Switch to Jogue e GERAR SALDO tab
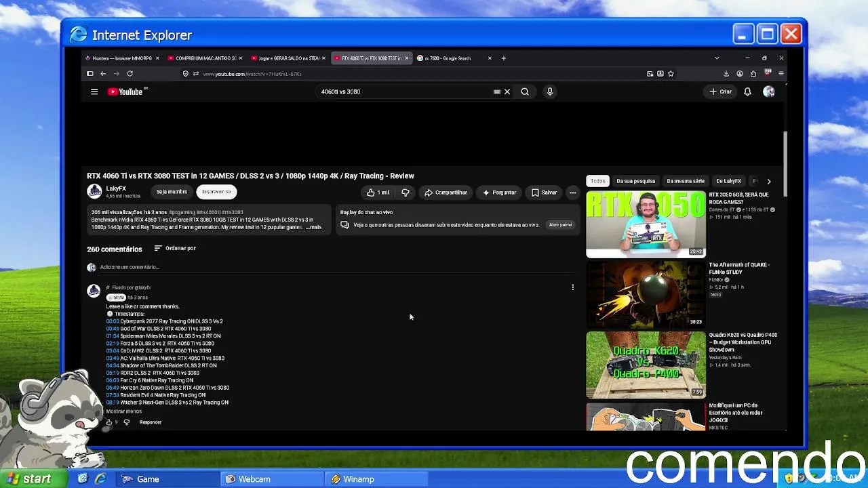Image resolution: width=868 pixels, height=488 pixels. point(288,58)
